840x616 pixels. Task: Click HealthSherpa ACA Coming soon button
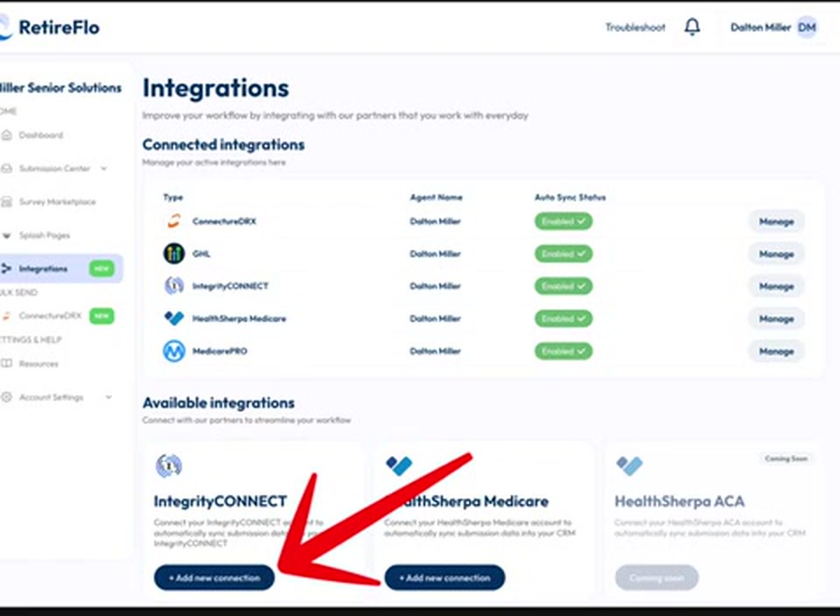pyautogui.click(x=656, y=577)
